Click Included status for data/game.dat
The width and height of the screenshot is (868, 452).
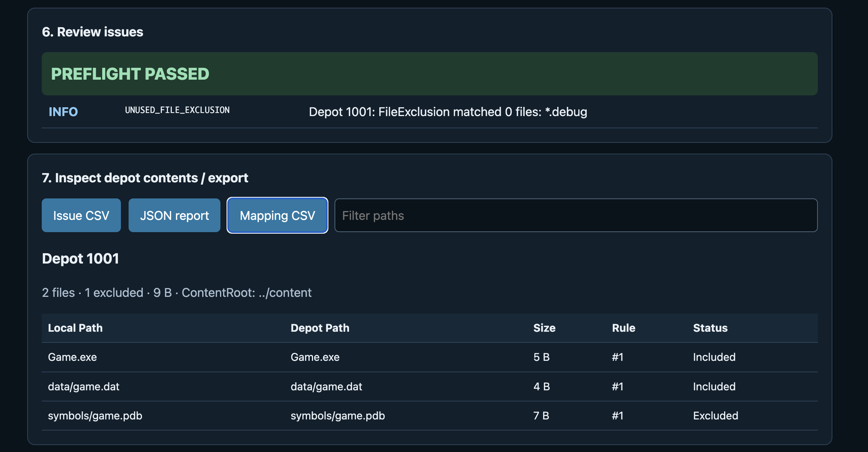[x=714, y=386]
